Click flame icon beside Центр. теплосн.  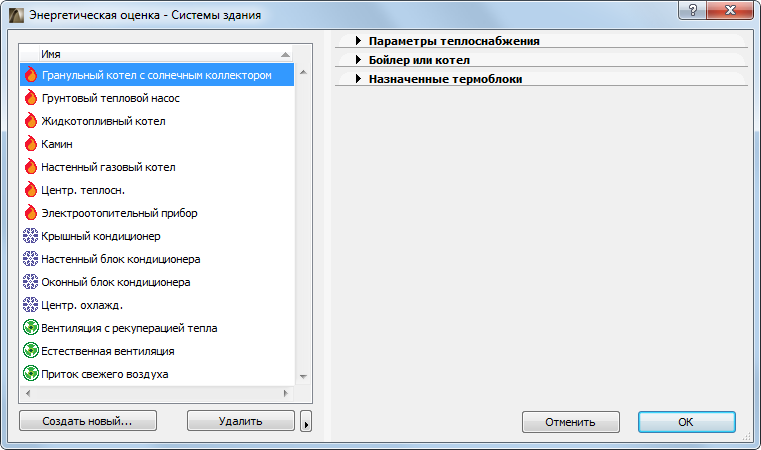click(x=31, y=190)
